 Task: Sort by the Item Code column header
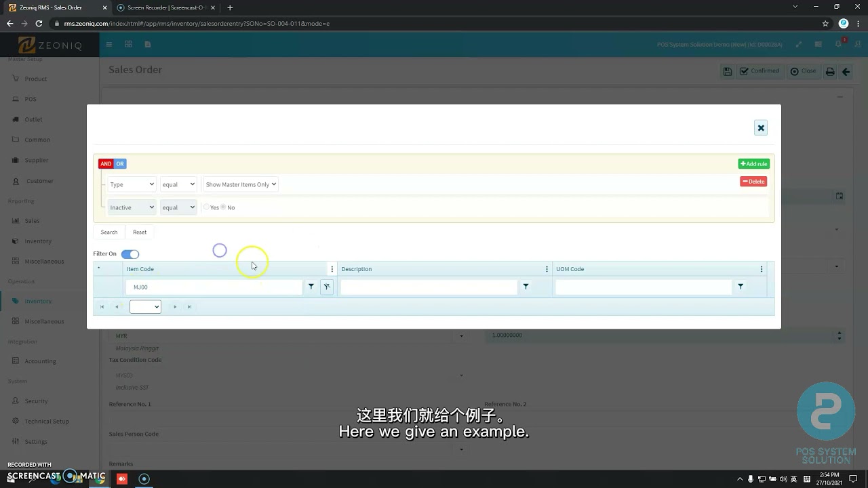tap(140, 269)
